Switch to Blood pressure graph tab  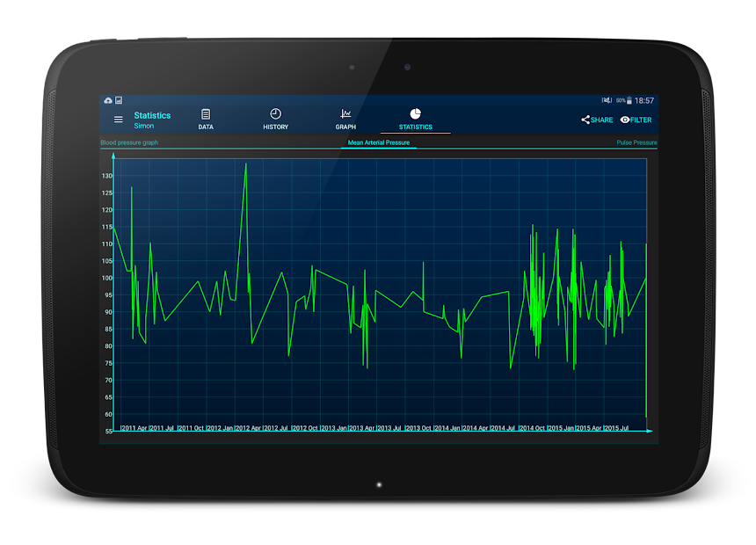coord(129,142)
